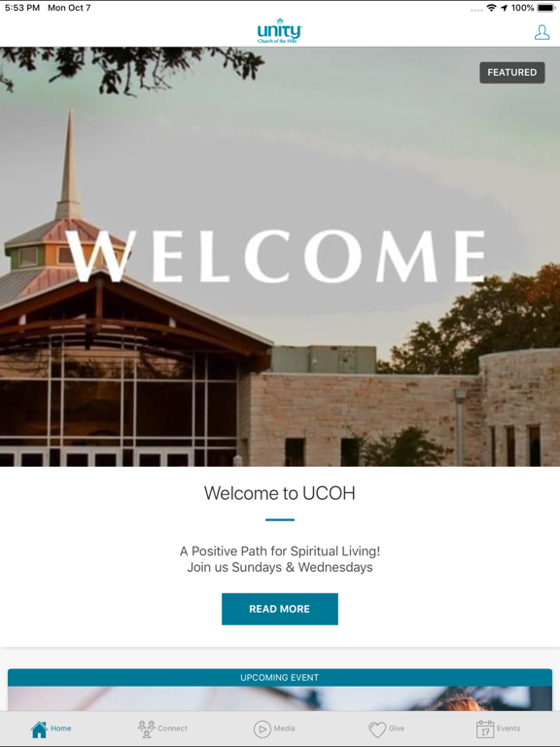Click the READ MORE button
Screen dimensions: 560x747
(280, 609)
